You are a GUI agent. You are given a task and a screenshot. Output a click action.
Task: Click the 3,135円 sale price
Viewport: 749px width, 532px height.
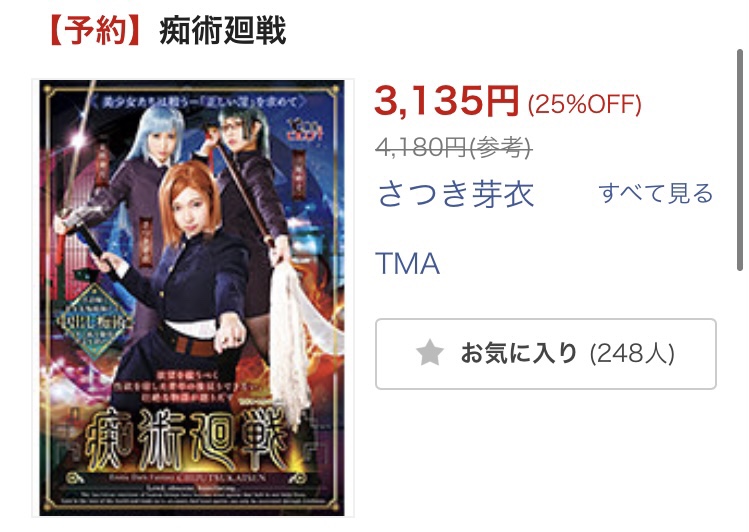447,101
